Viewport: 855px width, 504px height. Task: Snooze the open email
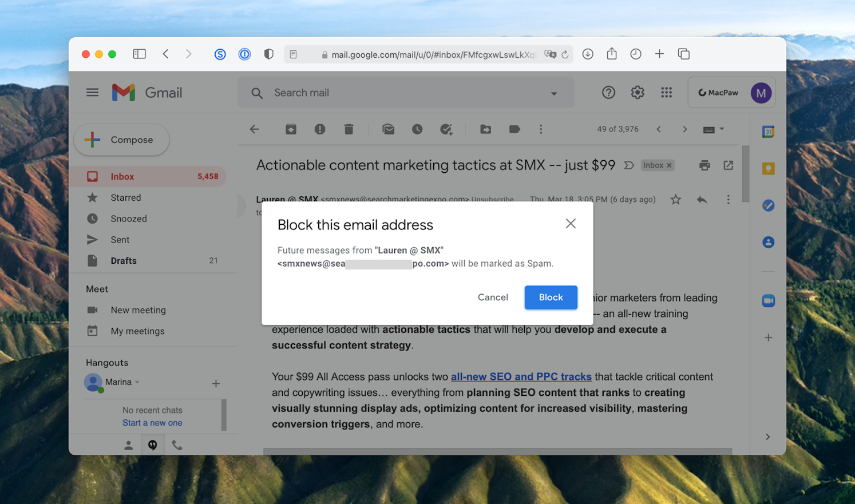[417, 129]
